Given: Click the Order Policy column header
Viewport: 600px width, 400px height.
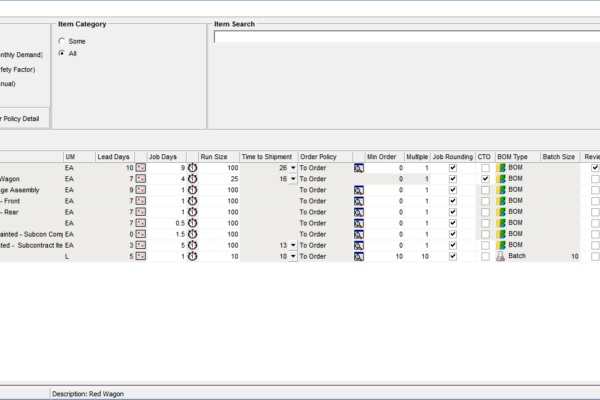Looking at the screenshot, I should (x=325, y=157).
